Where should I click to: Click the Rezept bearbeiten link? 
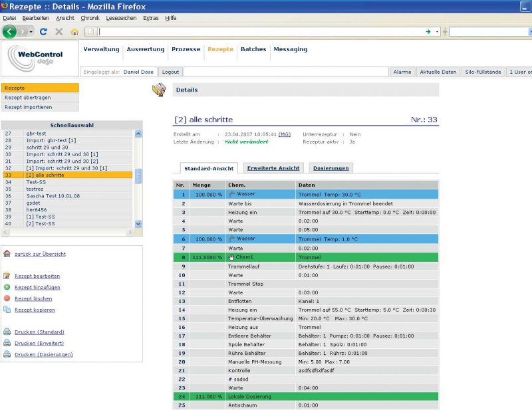37,276
